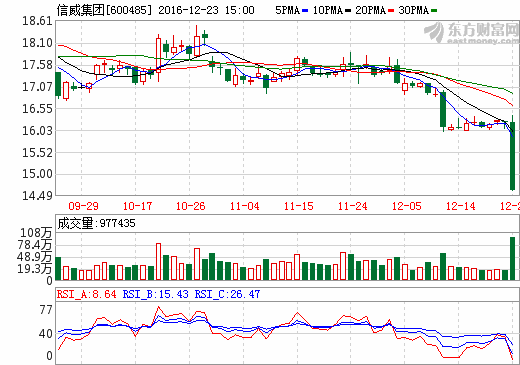
Task: Click the 19.3万 volume axis label
Action: [x=35, y=269]
